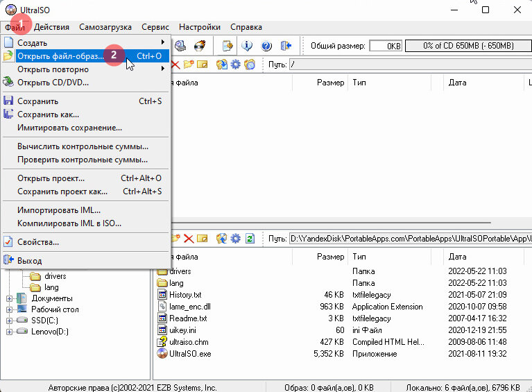
Task: Open the Настройки menu
Action: pyautogui.click(x=200, y=27)
